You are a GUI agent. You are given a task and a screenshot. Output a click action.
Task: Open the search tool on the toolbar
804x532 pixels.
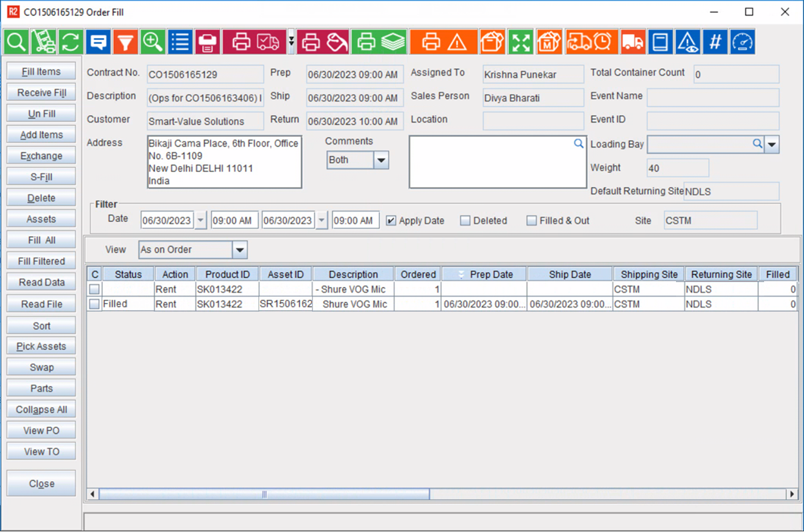16,42
